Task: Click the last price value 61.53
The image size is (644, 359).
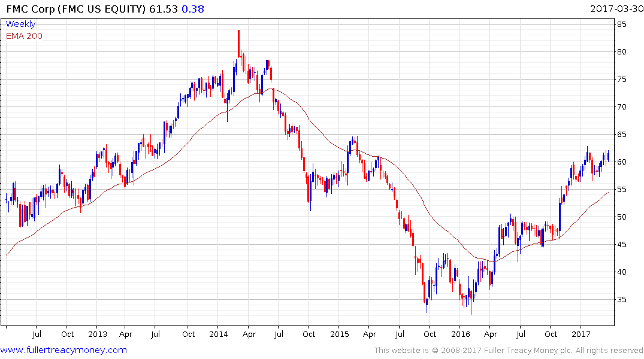Action: pyautogui.click(x=164, y=9)
